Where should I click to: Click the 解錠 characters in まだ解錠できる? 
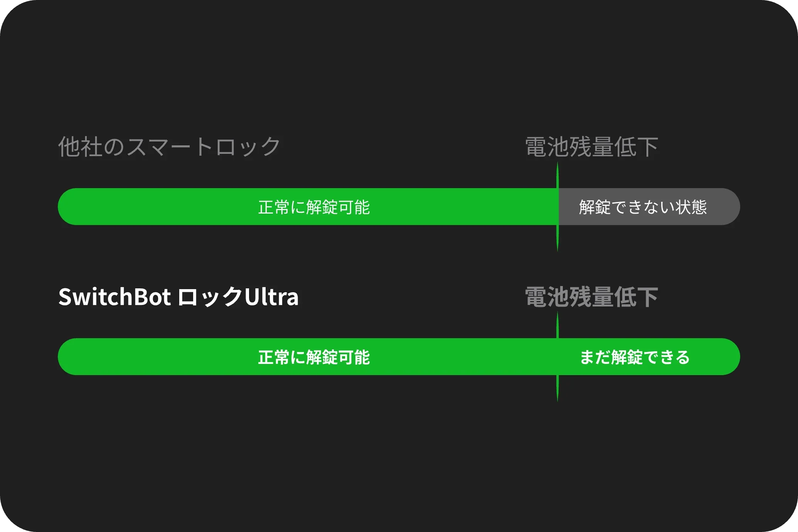coord(627,357)
